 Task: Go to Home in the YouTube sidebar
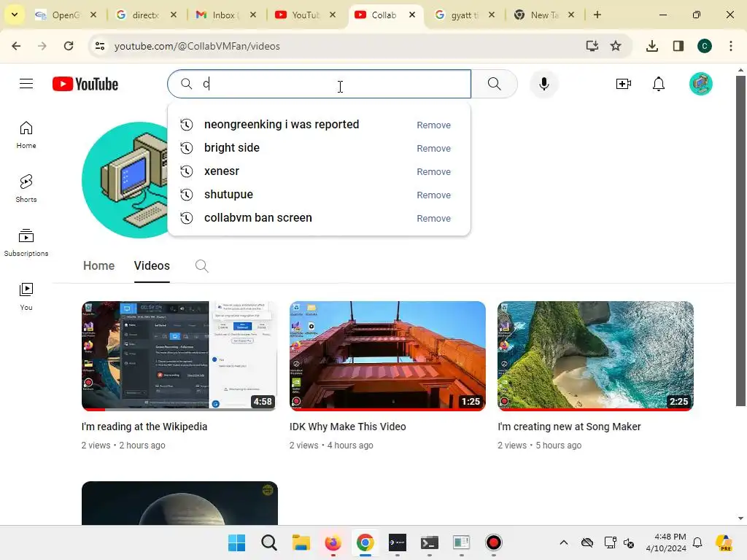[26, 135]
